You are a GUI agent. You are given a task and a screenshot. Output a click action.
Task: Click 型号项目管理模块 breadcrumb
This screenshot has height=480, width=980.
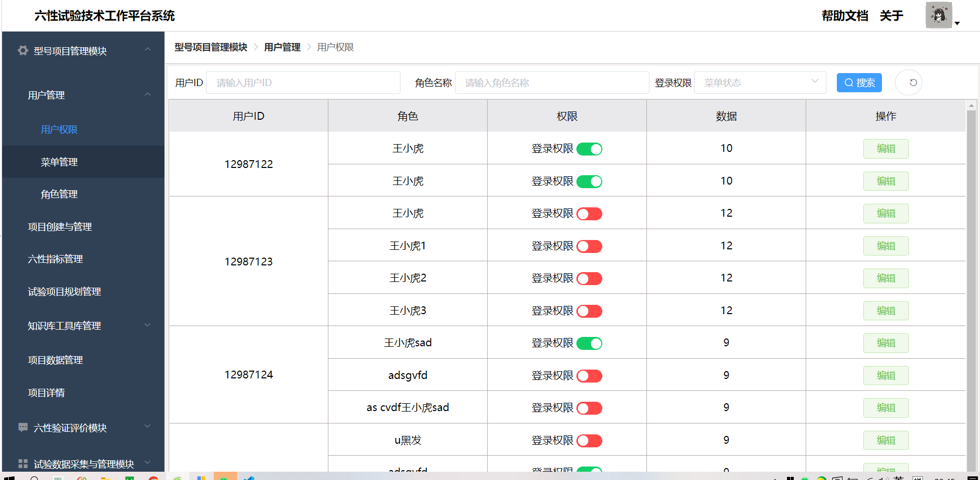(x=211, y=47)
